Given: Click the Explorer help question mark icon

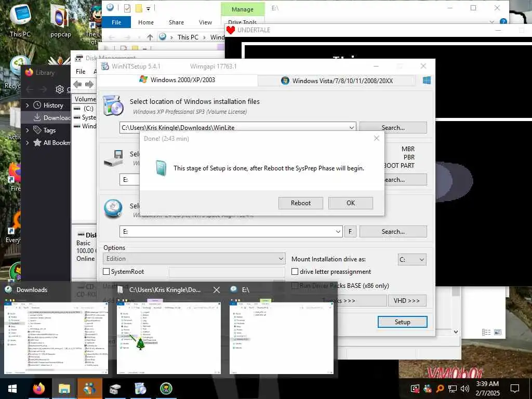Looking at the screenshot, I should click(503, 22).
